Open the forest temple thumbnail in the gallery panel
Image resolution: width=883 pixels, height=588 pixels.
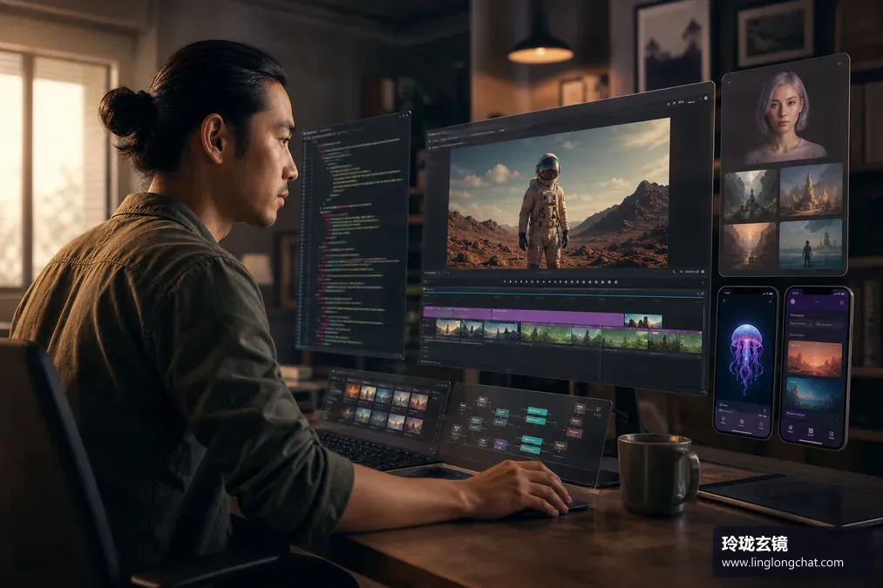[751, 195]
